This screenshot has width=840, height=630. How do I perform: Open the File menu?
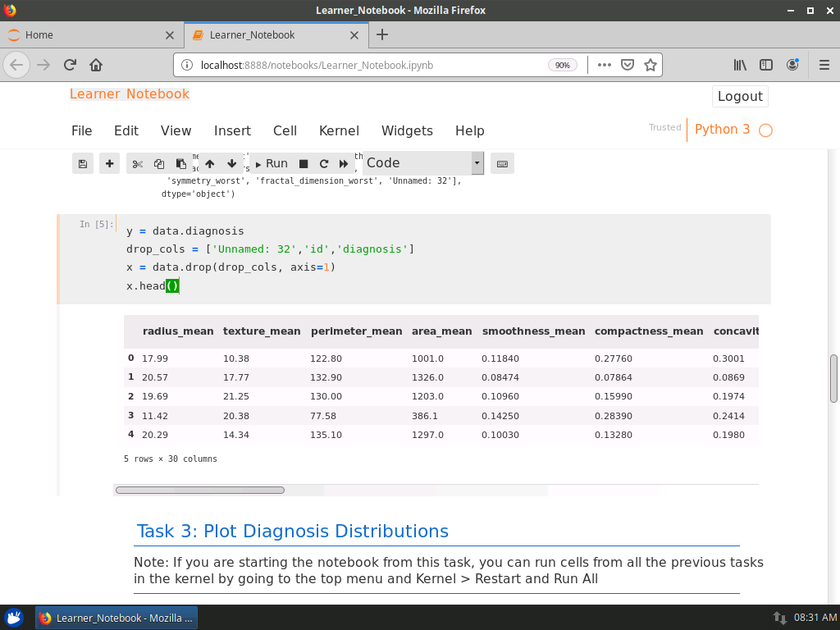click(81, 130)
